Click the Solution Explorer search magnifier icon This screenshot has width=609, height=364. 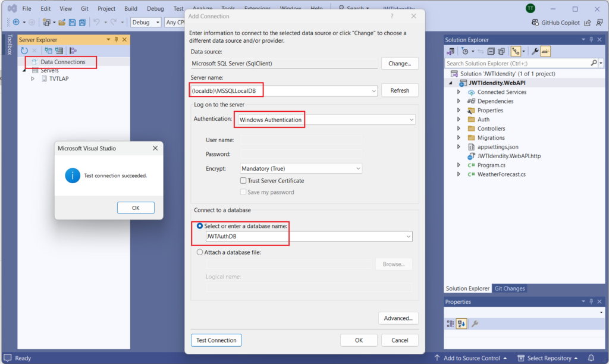[x=594, y=63]
